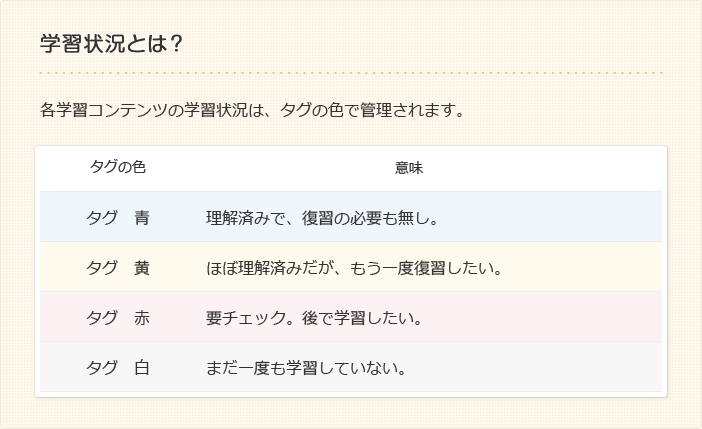Screen dimensions: 702x429
Task: Click the white header row of the table
Action: pos(351,169)
